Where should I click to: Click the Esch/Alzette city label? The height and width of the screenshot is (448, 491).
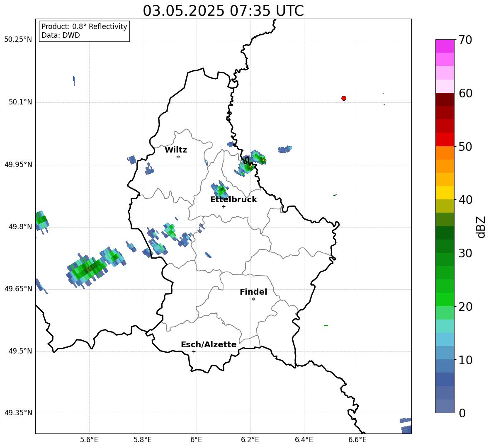(x=209, y=344)
